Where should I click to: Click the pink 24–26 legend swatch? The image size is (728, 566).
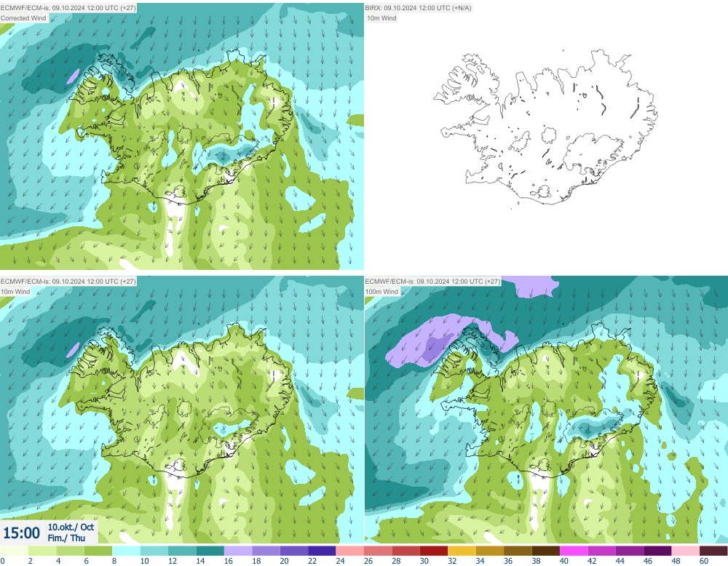(349, 551)
